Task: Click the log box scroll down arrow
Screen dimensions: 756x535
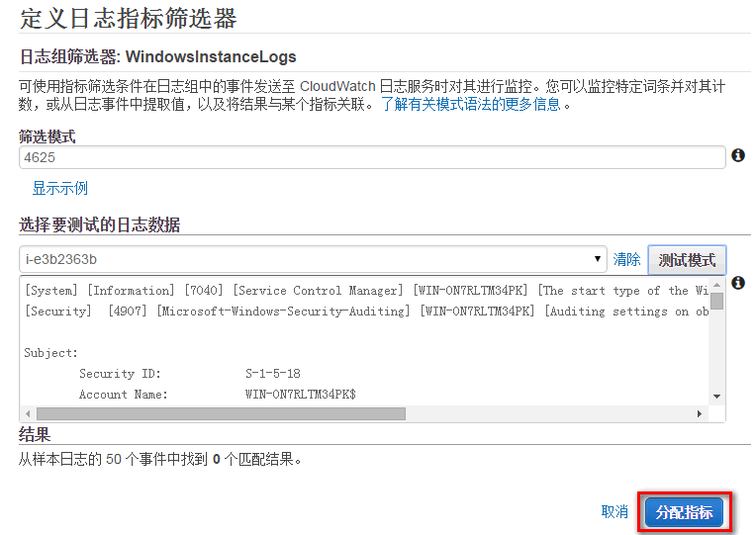Action: click(x=717, y=397)
